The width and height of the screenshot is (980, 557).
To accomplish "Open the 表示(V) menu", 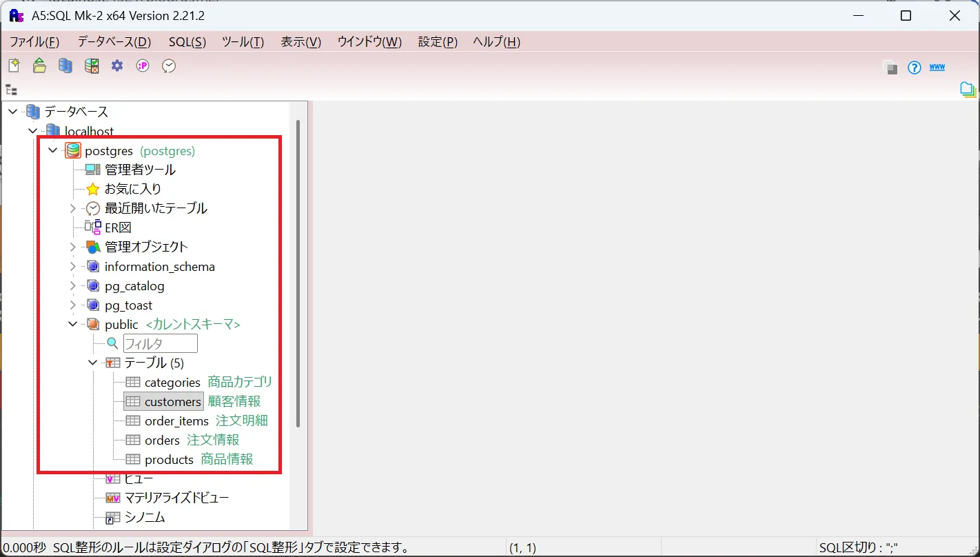I will pyautogui.click(x=301, y=42).
